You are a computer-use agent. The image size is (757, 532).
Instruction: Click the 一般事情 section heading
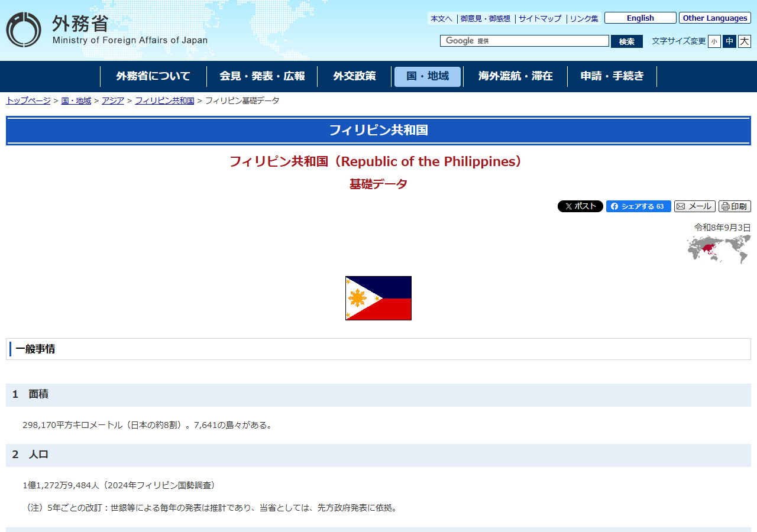click(378, 349)
